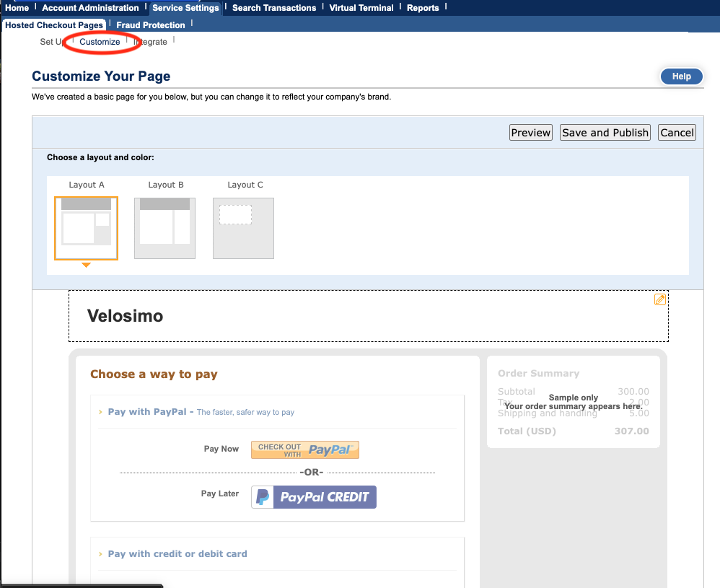
Task: Open Service Settings tab
Action: click(x=185, y=8)
